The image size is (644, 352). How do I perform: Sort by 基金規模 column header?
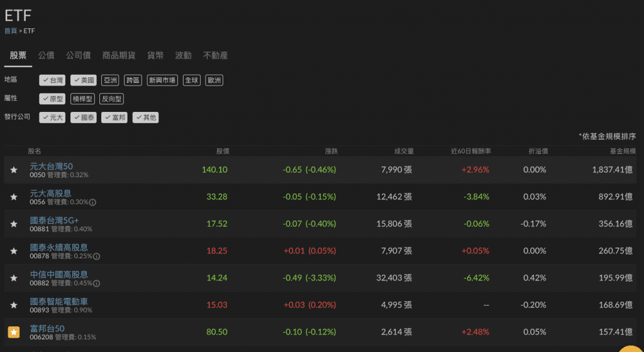tap(622, 151)
